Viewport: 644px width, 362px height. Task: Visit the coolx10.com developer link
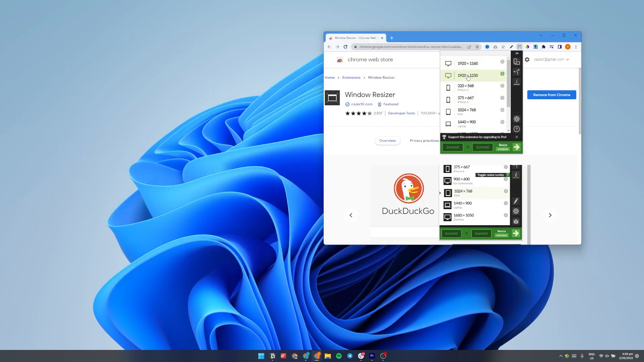[362, 104]
